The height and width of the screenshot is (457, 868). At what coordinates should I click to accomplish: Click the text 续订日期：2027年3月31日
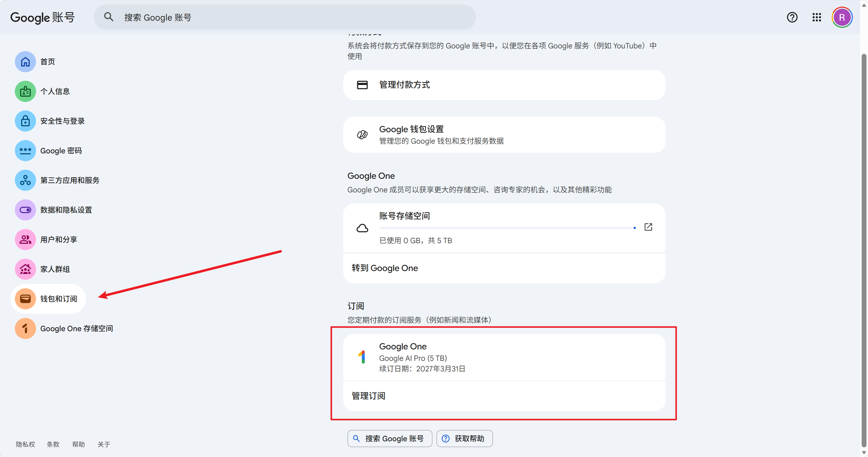point(422,369)
